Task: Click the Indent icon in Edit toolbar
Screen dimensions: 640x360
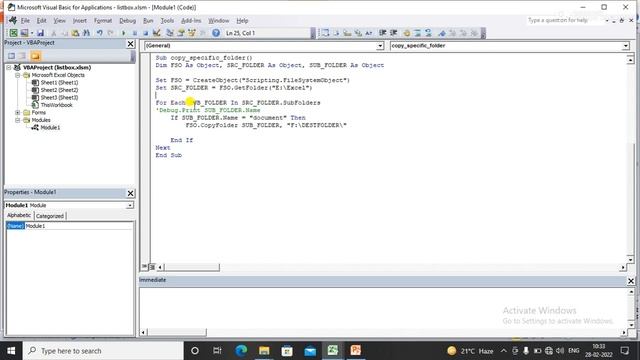Action: click(382, 33)
